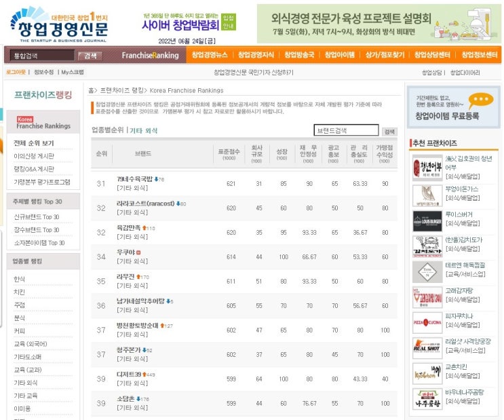Open the 창업경영지식 menu

[x=256, y=55]
